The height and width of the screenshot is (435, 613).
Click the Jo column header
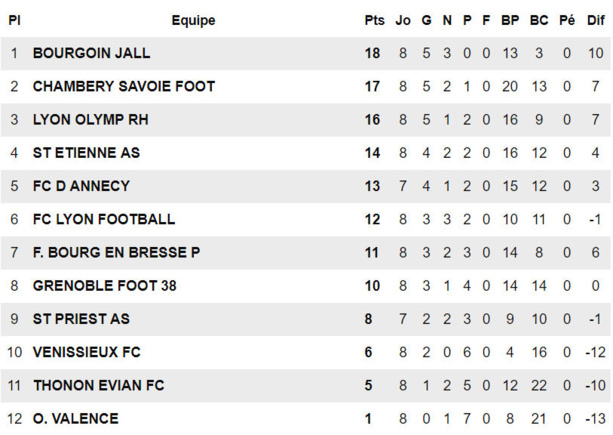point(403,20)
